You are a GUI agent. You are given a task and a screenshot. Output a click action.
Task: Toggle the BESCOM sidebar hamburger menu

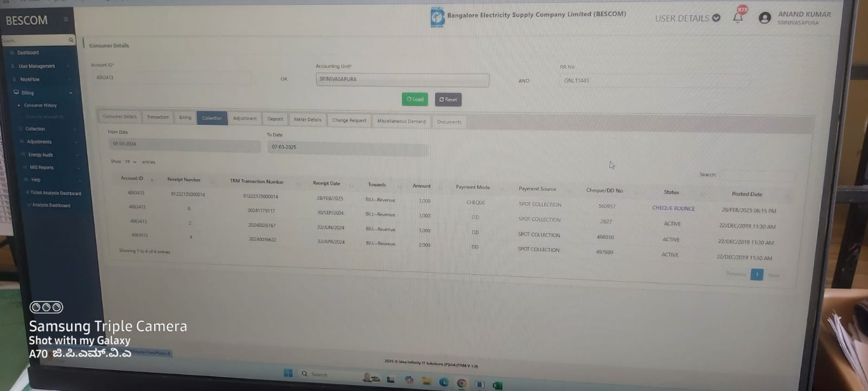pyautogui.click(x=66, y=20)
